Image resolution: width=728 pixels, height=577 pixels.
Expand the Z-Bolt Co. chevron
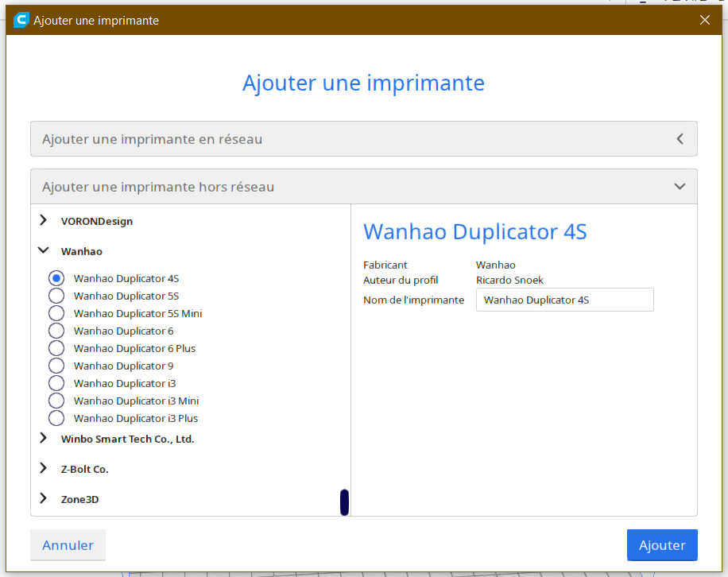click(x=43, y=468)
